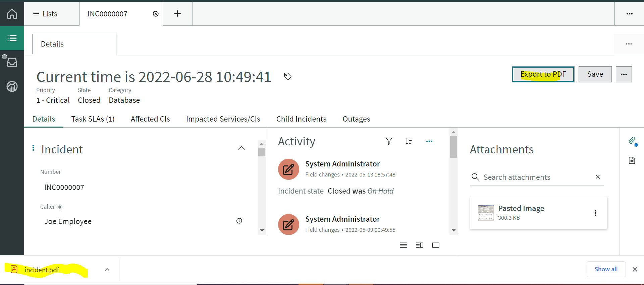Expand the incident.pdf download chevron
The height and width of the screenshot is (285, 644).
point(107,269)
